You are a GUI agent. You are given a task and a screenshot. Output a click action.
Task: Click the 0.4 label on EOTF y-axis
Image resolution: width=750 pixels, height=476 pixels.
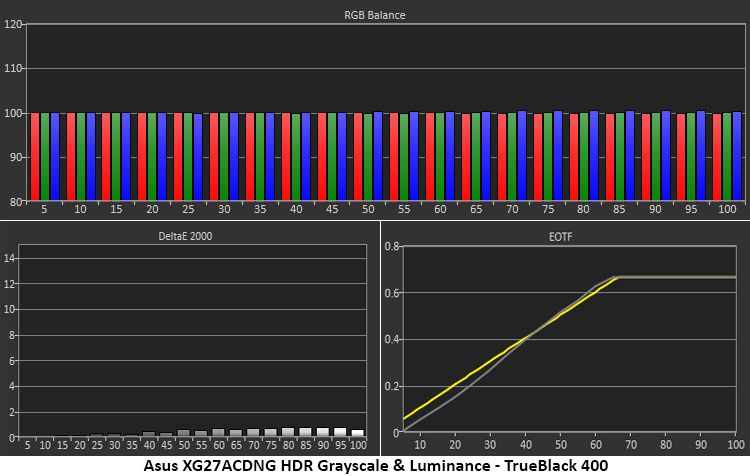pos(392,340)
